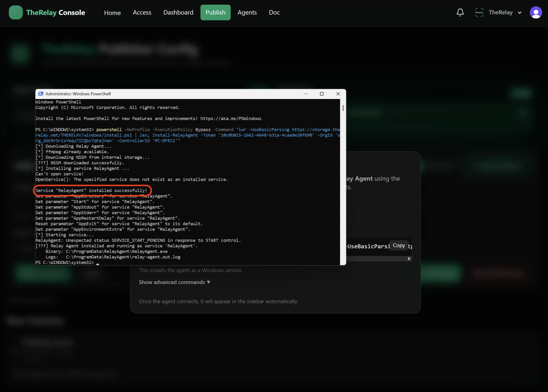Click the green TheRelay Console logo square
The height and width of the screenshot is (392, 548).
[16, 13]
